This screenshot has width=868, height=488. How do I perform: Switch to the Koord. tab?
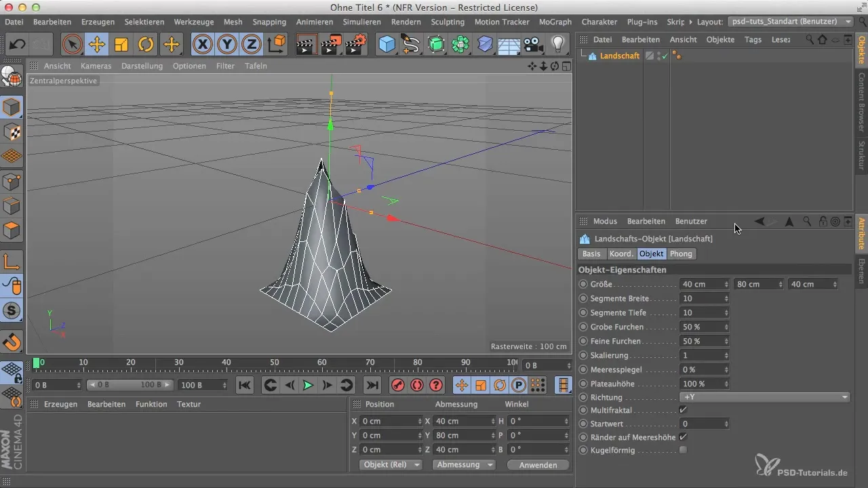(x=621, y=253)
